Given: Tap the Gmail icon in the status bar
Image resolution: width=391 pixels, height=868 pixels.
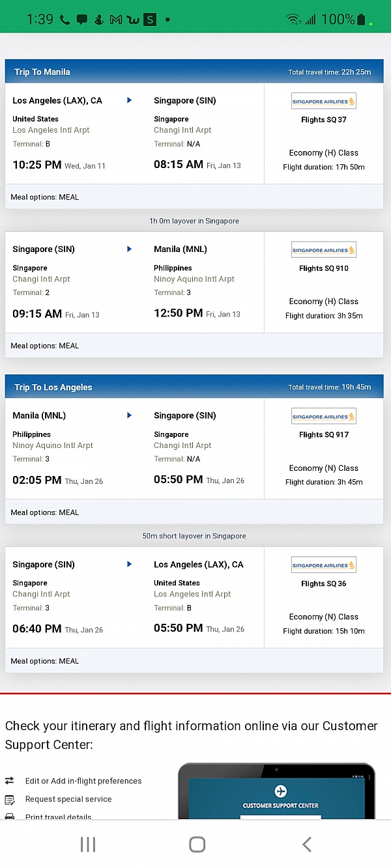Looking at the screenshot, I should point(115,20).
